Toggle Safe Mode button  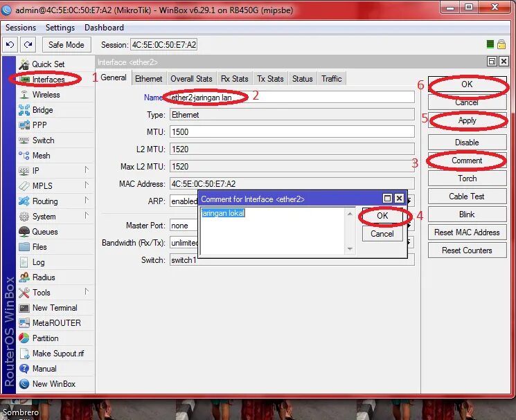click(66, 44)
